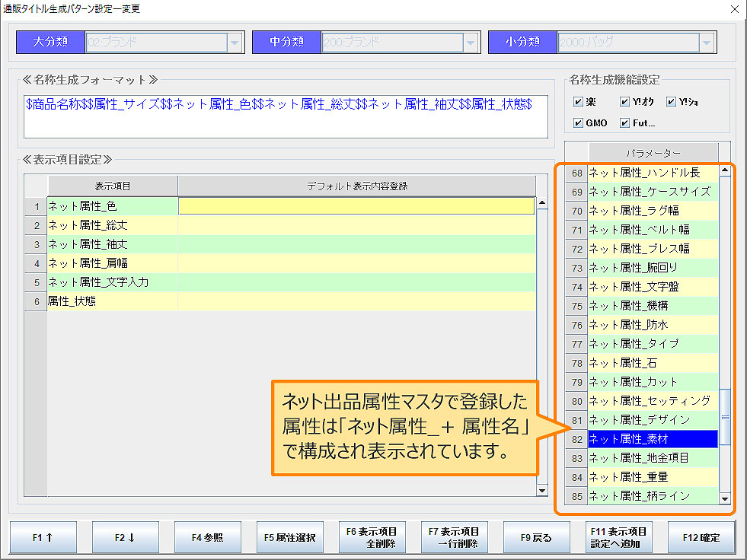This screenshot has height=560, width=747.
Task: Open attribute selection with F5属性選択
Action: 289,536
